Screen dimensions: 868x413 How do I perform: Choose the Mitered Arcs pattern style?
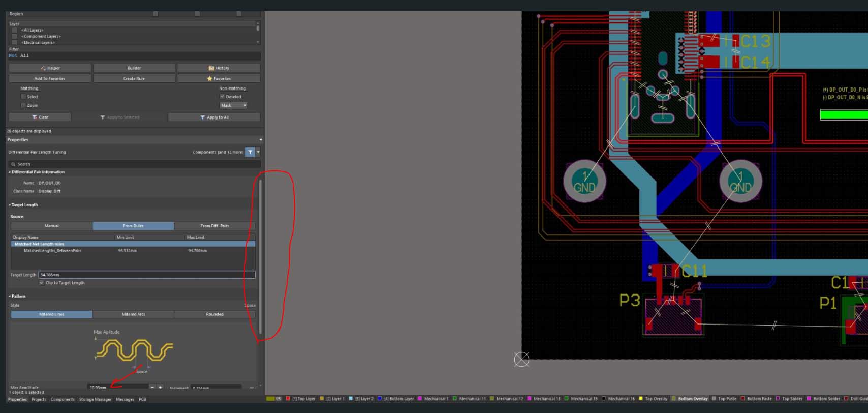[x=133, y=314]
